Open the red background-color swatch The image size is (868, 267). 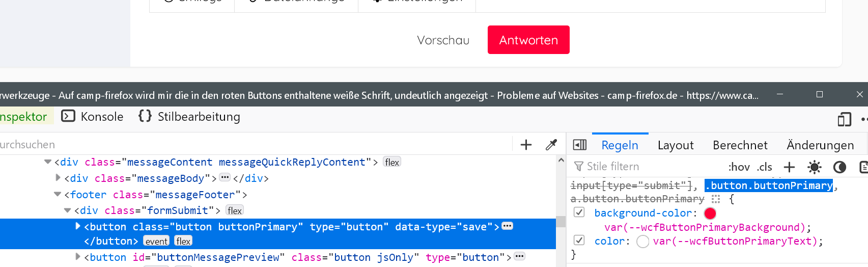coord(710,213)
